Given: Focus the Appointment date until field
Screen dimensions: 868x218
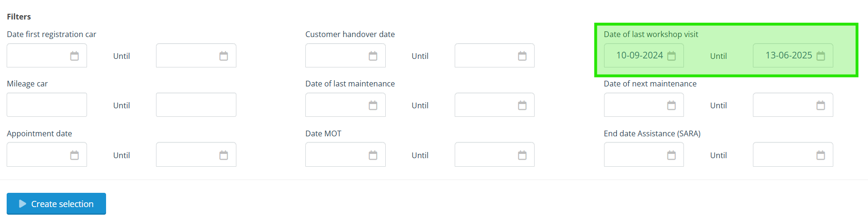Looking at the screenshot, I should [x=196, y=154].
